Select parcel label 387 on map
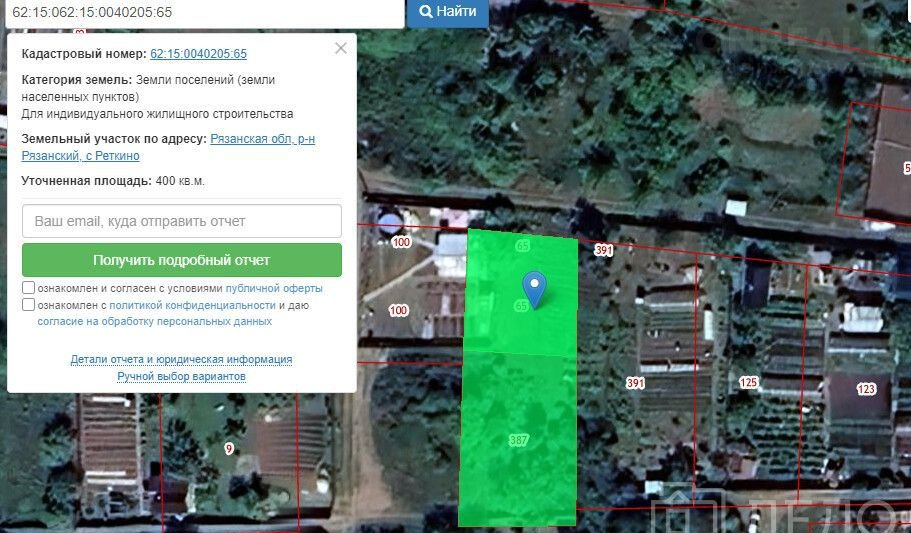 tap(518, 440)
